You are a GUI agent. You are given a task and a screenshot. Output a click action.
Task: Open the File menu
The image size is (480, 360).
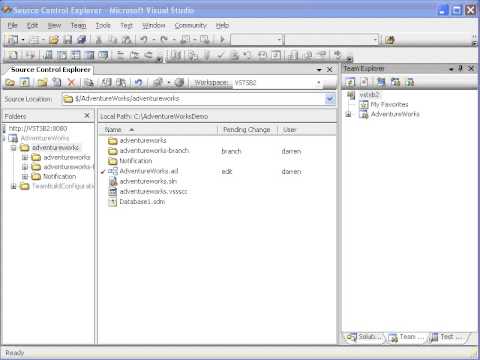13,25
